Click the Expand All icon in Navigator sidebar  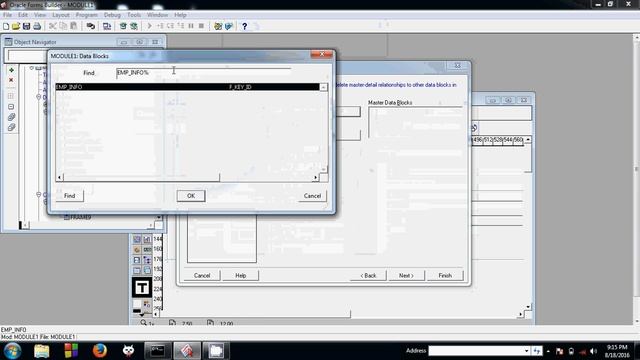pyautogui.click(x=11, y=117)
